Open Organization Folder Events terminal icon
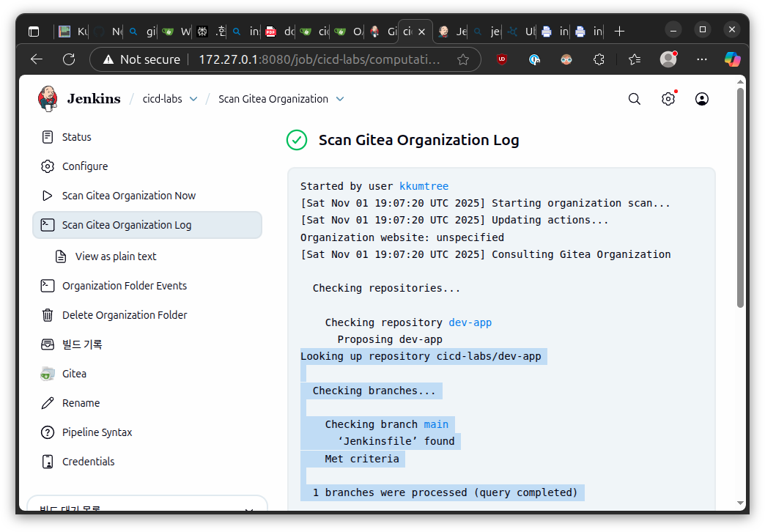This screenshot has height=532, width=765. tap(48, 286)
